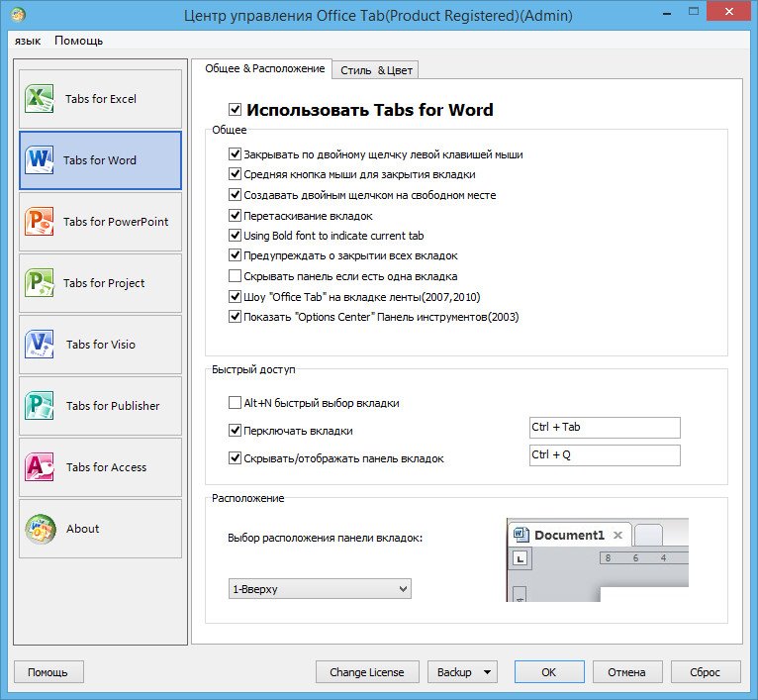Select the Word icon in the sidebar
Image resolution: width=758 pixels, height=700 pixels.
[39, 159]
